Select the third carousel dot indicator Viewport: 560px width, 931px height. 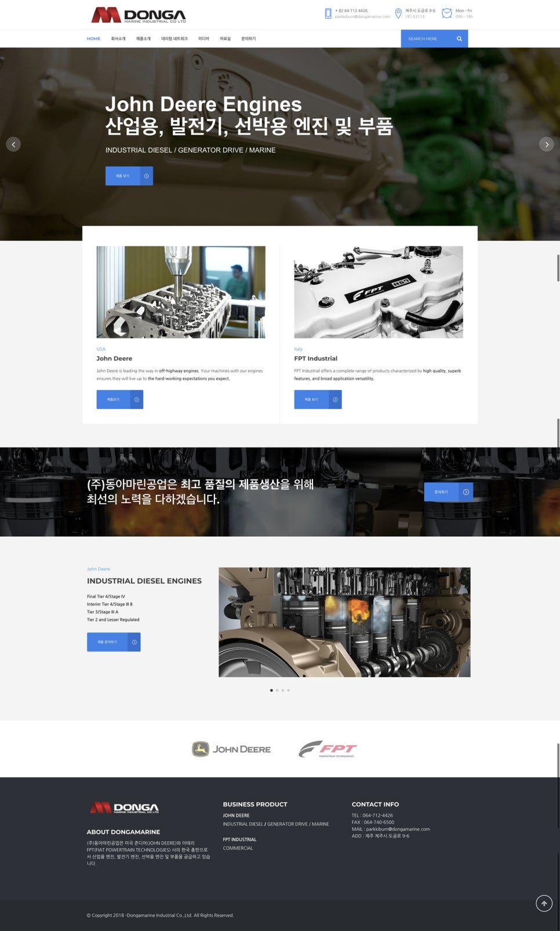click(283, 690)
